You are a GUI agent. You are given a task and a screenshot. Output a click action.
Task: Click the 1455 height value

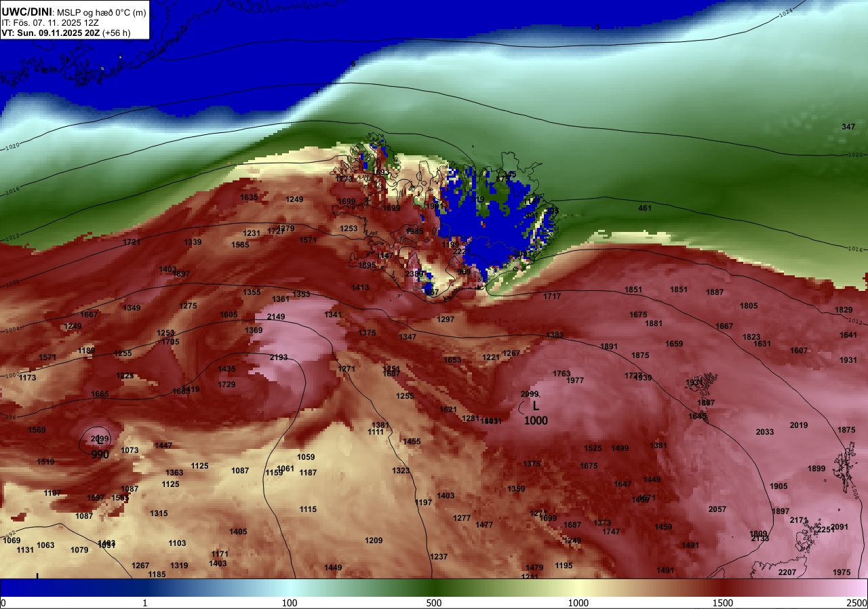point(412,441)
